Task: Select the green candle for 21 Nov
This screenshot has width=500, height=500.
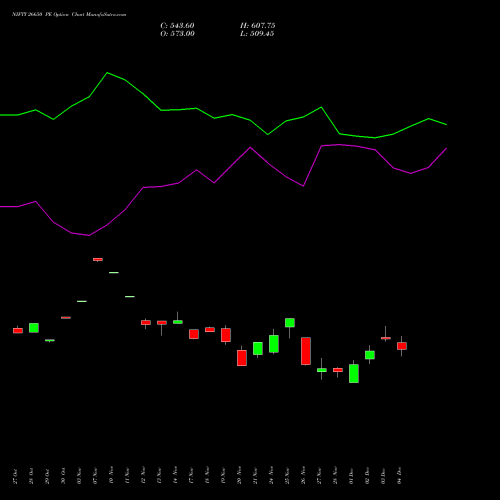Action: point(258,348)
